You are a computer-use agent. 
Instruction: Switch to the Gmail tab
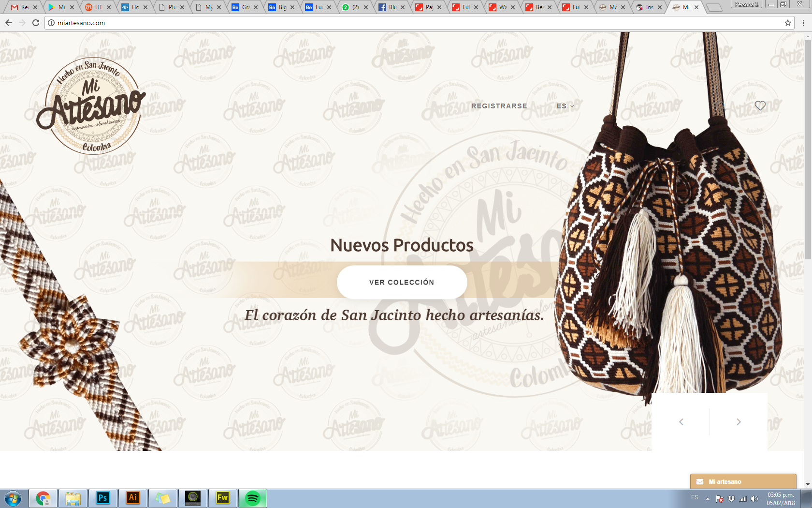(23, 7)
